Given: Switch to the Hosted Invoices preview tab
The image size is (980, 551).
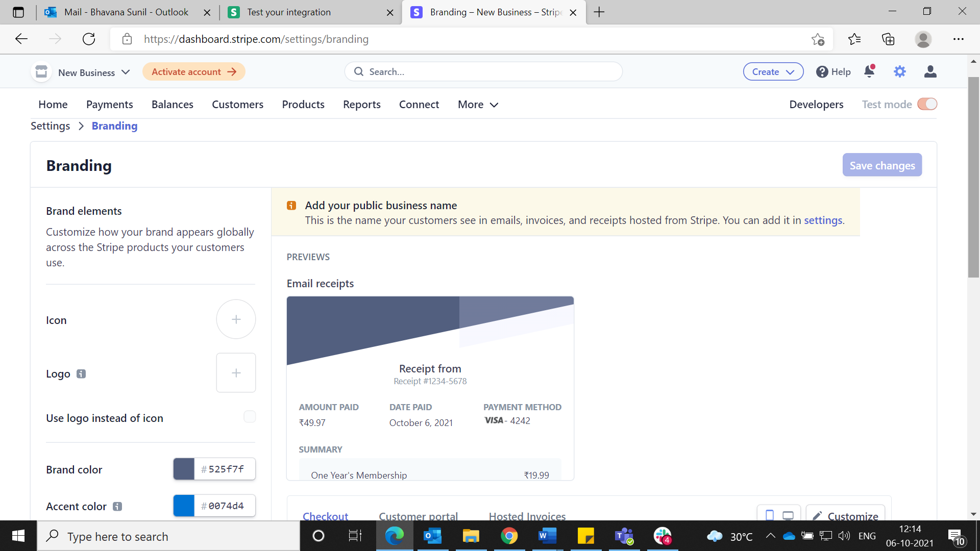Looking at the screenshot, I should coord(527,516).
